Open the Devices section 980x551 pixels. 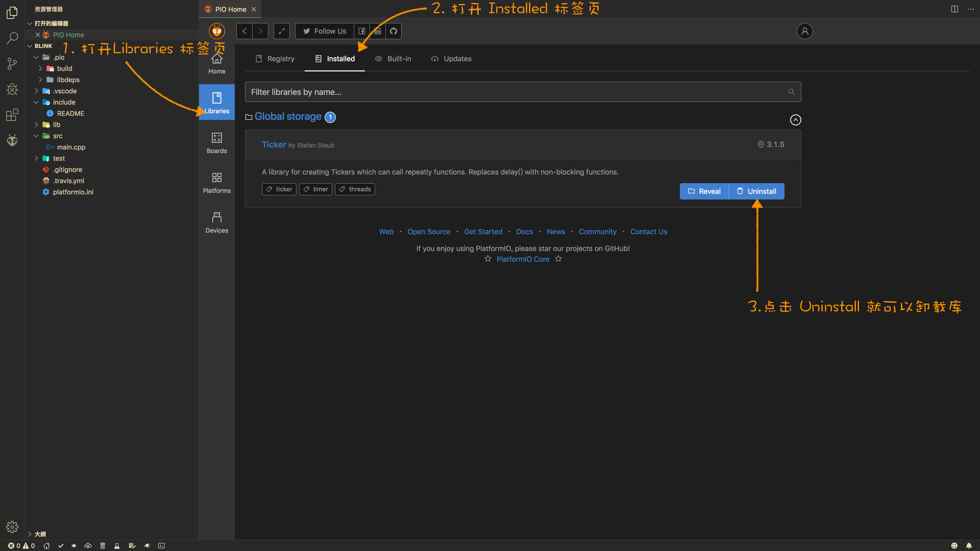tap(216, 222)
